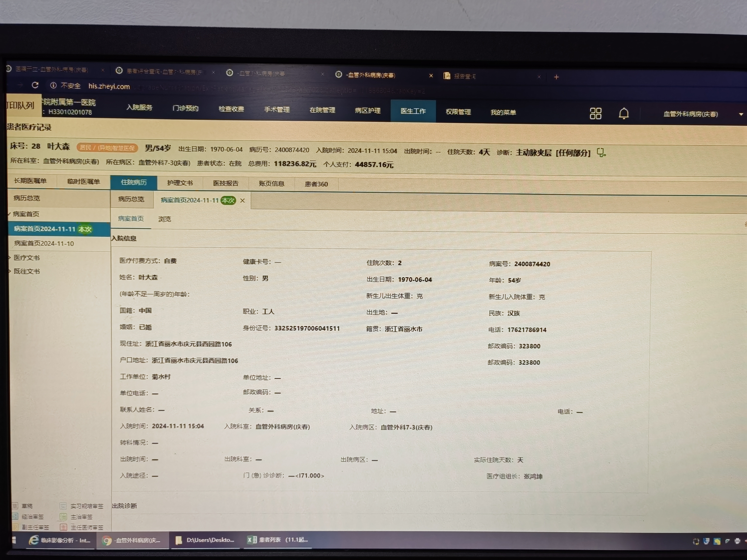
Task: Open 门诊预约 menu
Action: coord(185,108)
